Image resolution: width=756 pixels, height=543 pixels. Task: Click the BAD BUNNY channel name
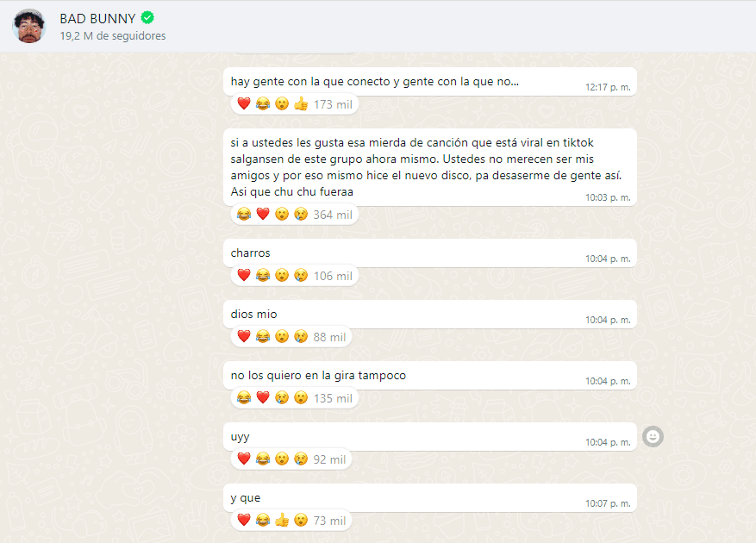(x=97, y=18)
